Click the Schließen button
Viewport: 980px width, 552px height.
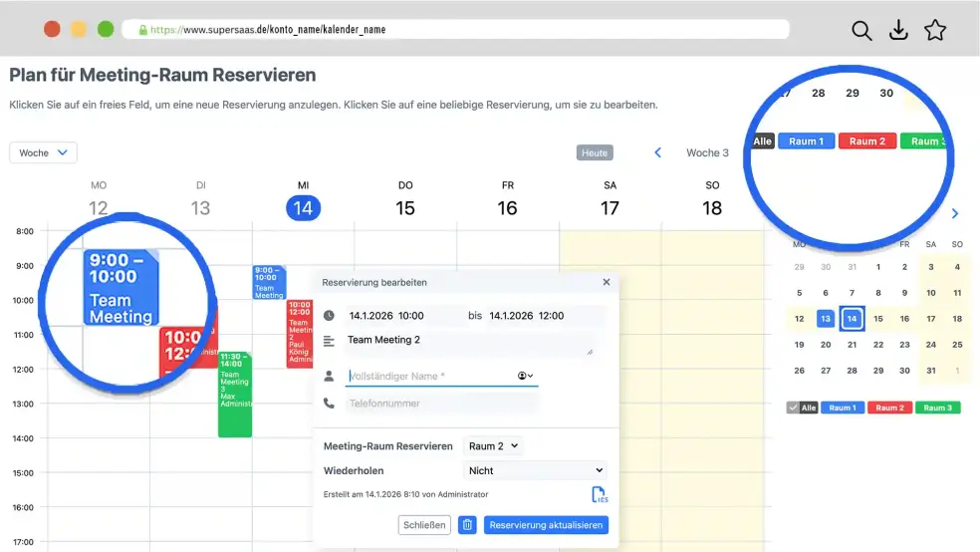click(424, 525)
